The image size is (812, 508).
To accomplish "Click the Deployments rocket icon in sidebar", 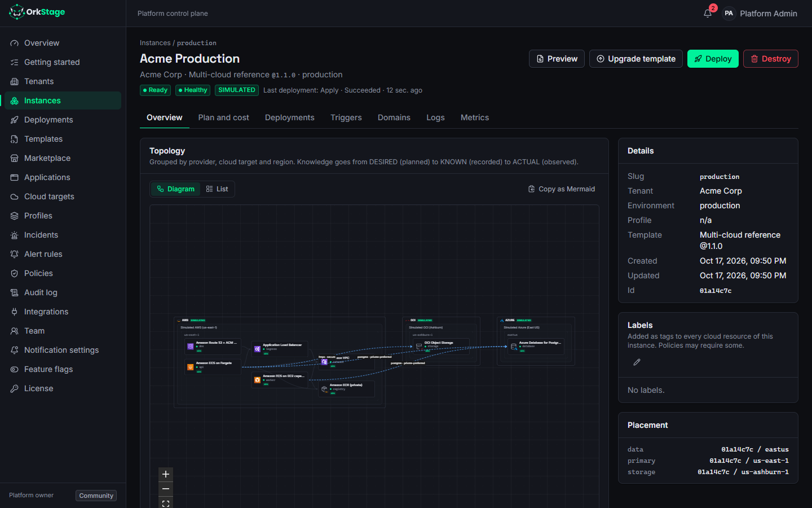I will (x=15, y=120).
